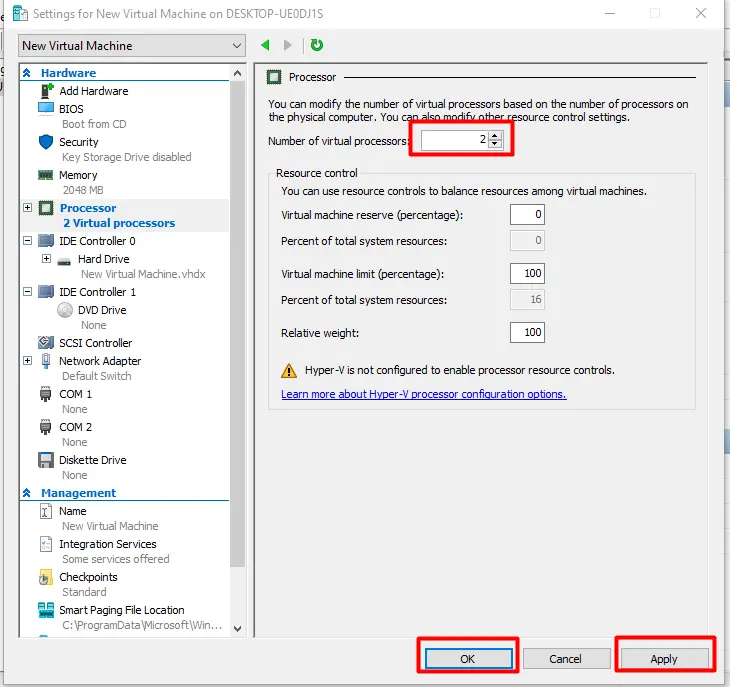Viewport: 730px width, 687px height.
Task: Collapse the Hardware section chevron
Action: point(27,73)
